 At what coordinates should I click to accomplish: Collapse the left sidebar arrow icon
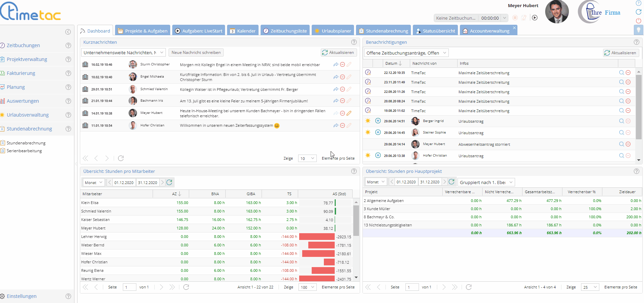point(68,32)
